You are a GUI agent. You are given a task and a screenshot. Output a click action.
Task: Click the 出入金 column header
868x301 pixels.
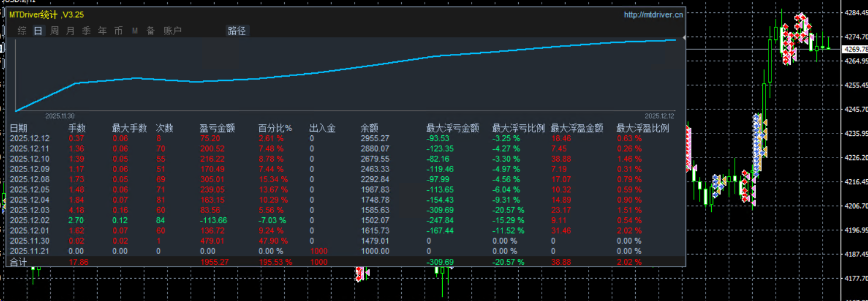[322, 128]
